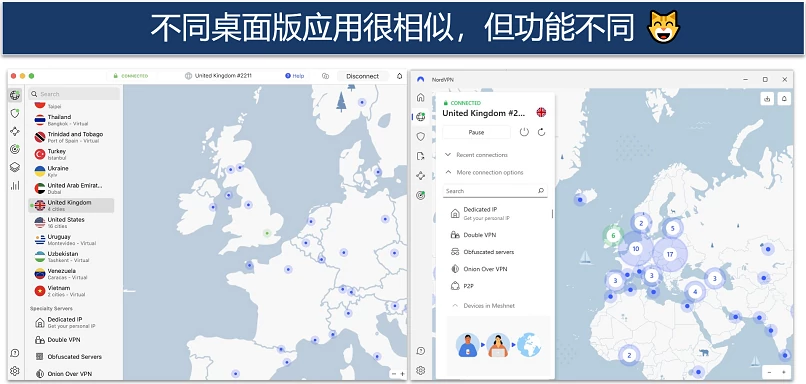Click the reconnect refresh icon beside Pause
The height and width of the screenshot is (384, 806).
point(541,132)
